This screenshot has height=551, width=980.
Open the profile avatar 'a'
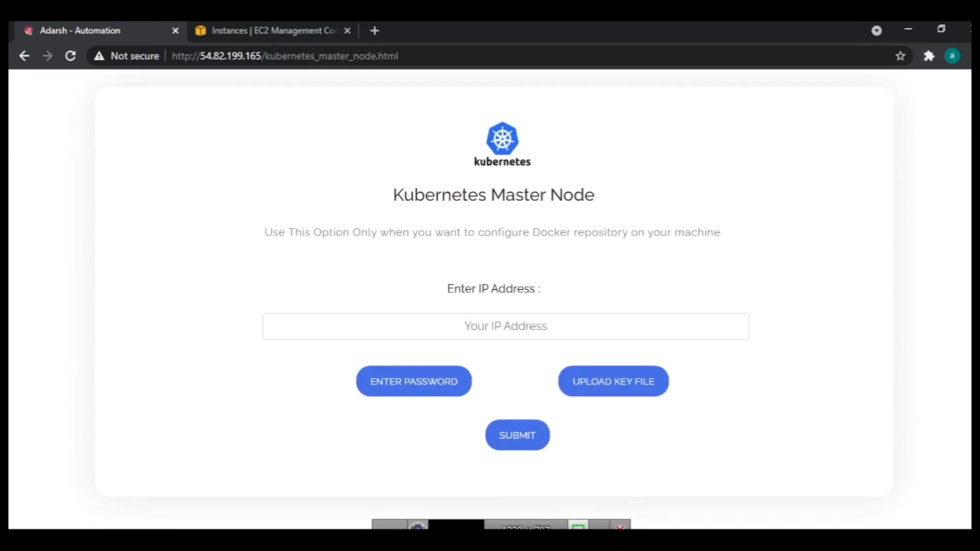[952, 55]
